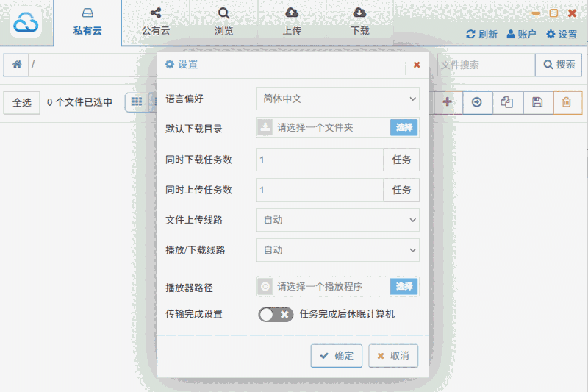Click the copy files icon
Screen dimensions: 588x392
(507, 102)
